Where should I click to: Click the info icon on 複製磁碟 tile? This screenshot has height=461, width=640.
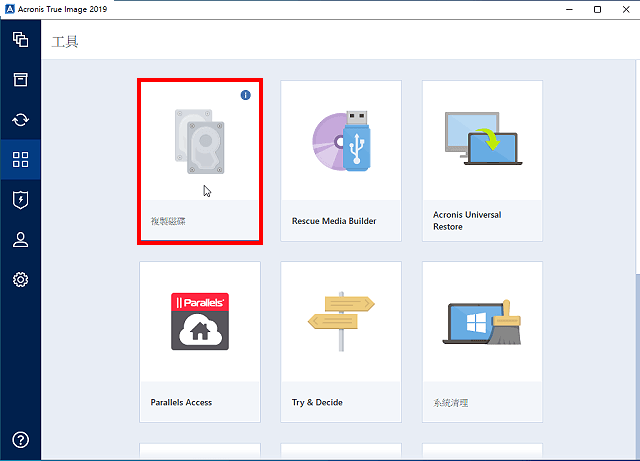[x=246, y=95]
